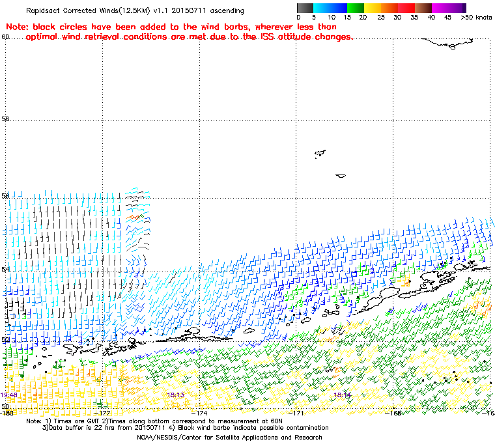
Task: Click the cyan 5-10 knots legend swatch
Action: 322,8
